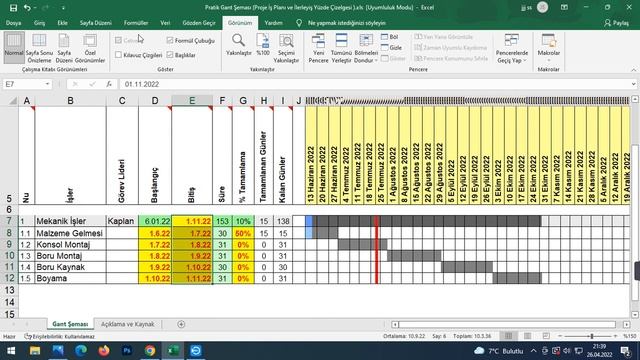Click the select-all corner triangle
The width and height of the screenshot is (640, 360).
(13, 100)
